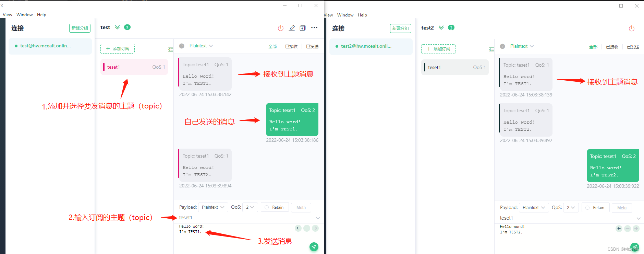Expand the double-chevron next to test2 connection name
The image size is (644, 254).
[x=441, y=28]
